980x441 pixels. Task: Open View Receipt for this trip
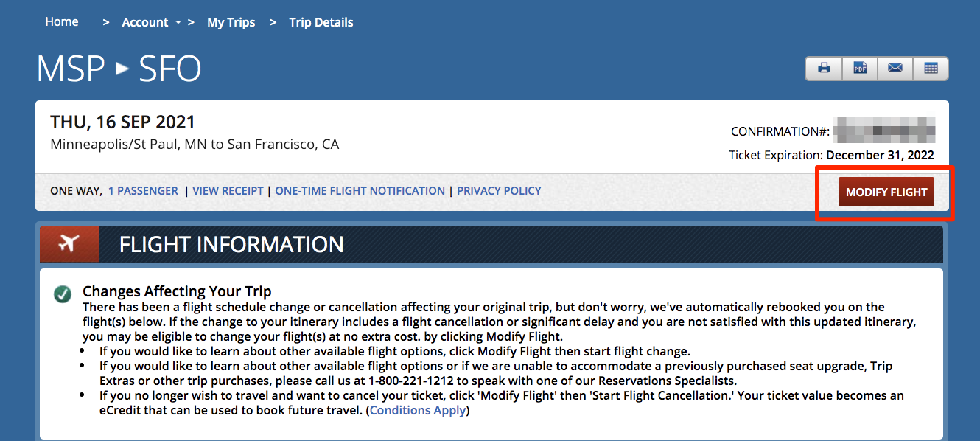pos(228,190)
